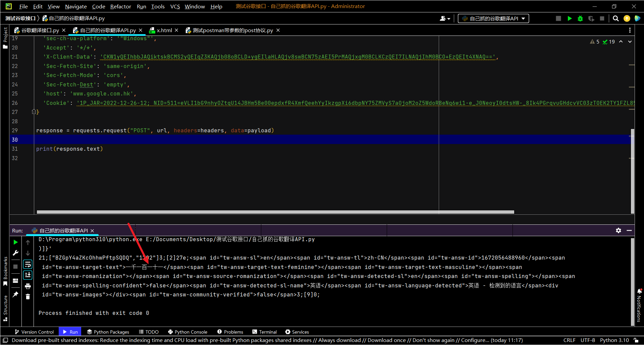Switch to the x.html editor tab

click(x=164, y=30)
